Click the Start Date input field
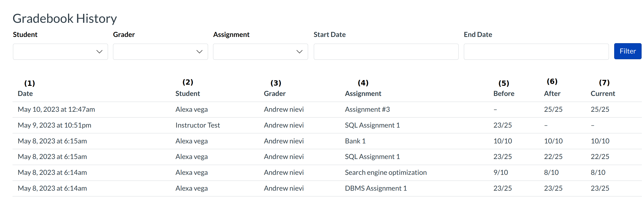This screenshot has height=200, width=644. click(x=386, y=52)
